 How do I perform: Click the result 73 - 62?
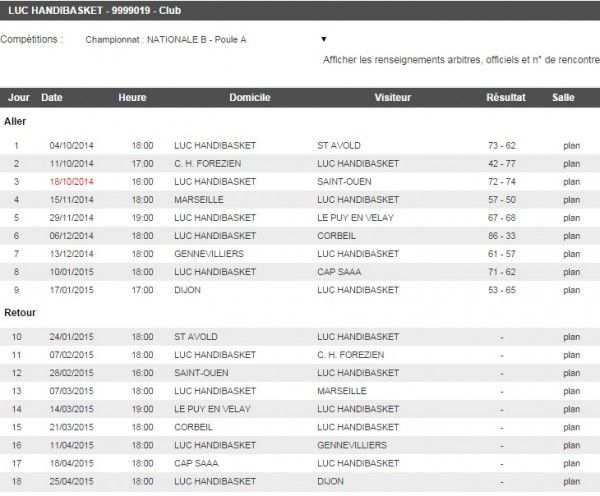[x=502, y=145]
